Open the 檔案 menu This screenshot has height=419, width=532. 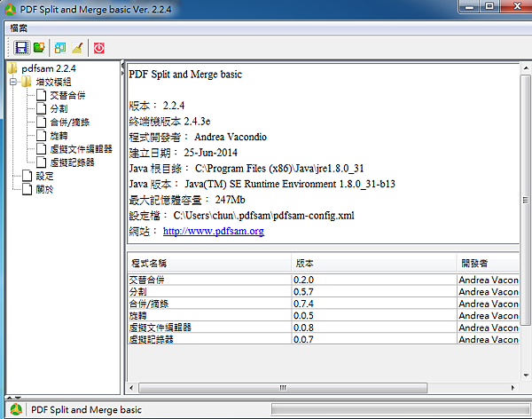pos(19,28)
